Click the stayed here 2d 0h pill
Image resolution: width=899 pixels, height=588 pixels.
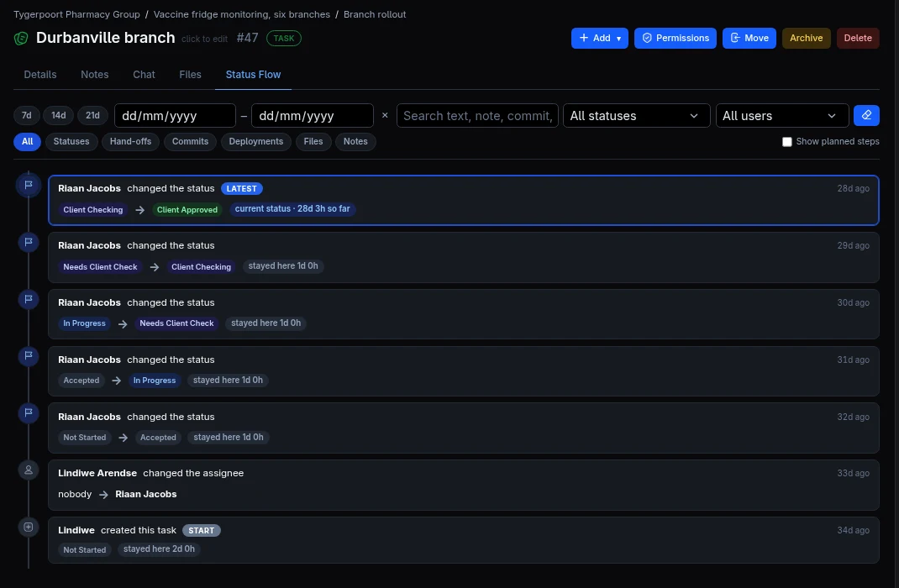(x=159, y=549)
